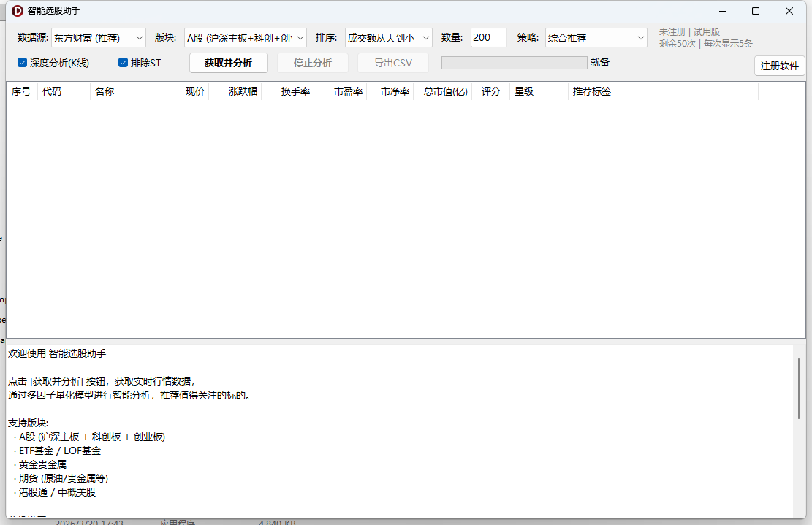Expand the 版块 A股 dropdown
The width and height of the screenshot is (812, 525).
246,38
